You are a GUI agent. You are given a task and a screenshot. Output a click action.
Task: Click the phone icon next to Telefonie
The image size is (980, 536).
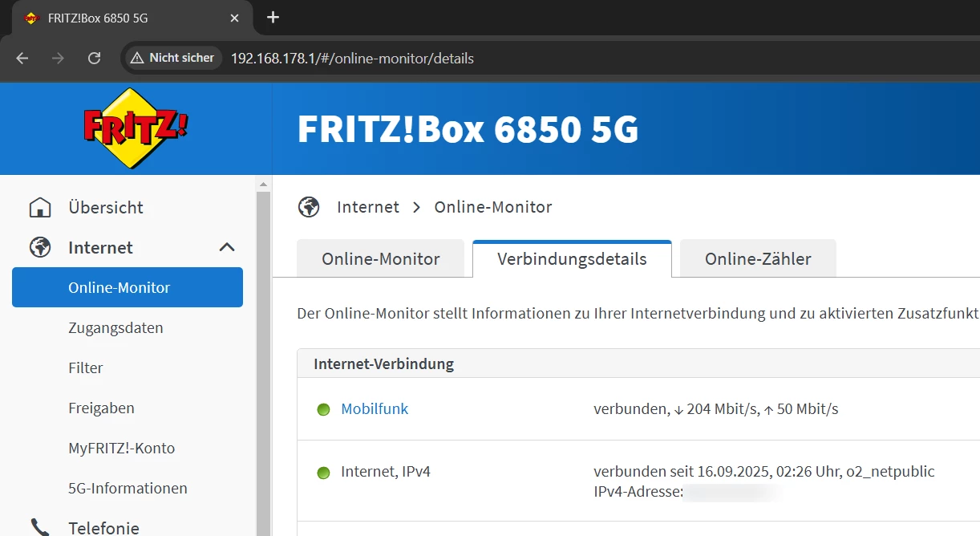(x=40, y=527)
